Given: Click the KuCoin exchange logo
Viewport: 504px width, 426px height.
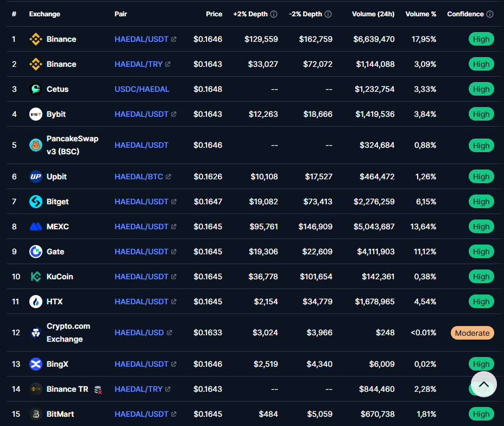Looking at the screenshot, I should point(36,277).
